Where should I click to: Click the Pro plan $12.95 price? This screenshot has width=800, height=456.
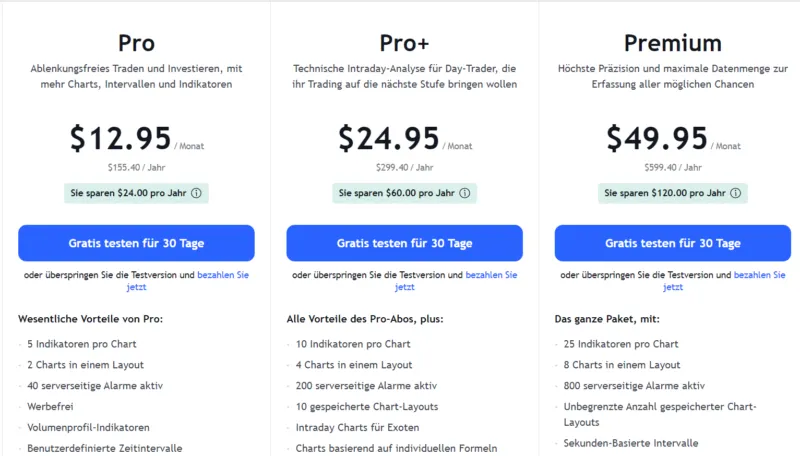pyautogui.click(x=121, y=138)
